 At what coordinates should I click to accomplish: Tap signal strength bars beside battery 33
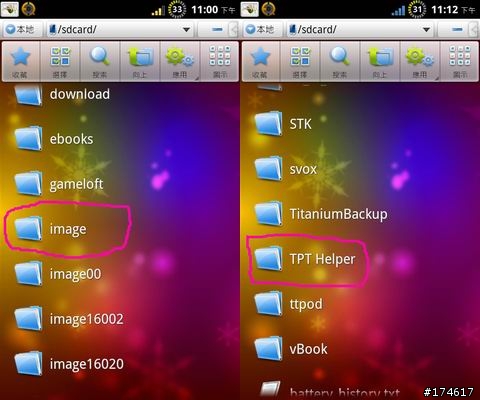158,11
